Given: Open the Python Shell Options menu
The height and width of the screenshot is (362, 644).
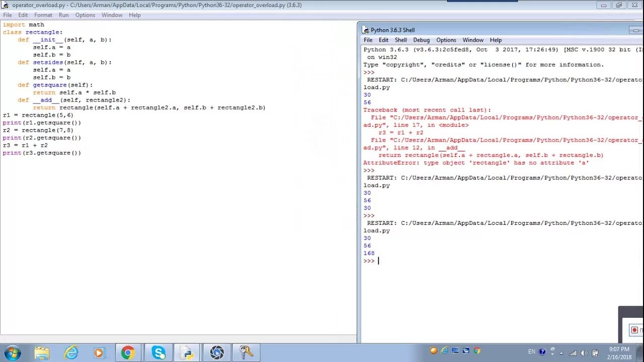Looking at the screenshot, I should pyautogui.click(x=446, y=40).
